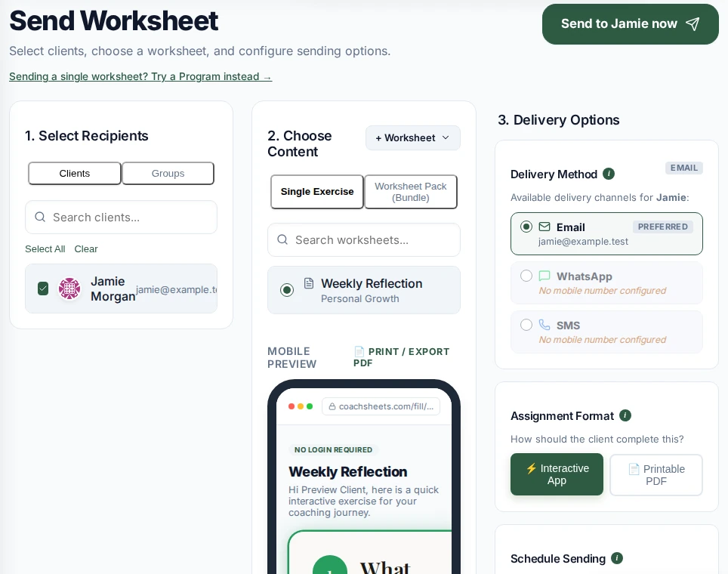Focus the Search worksheets input field

(364, 239)
